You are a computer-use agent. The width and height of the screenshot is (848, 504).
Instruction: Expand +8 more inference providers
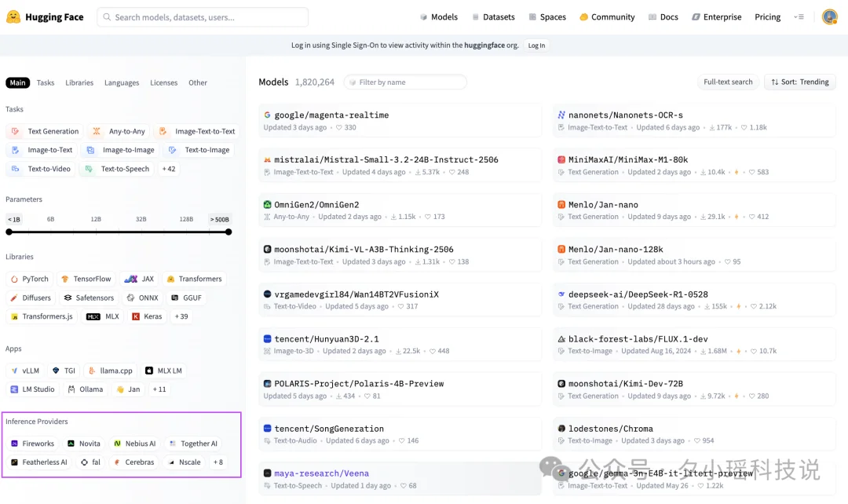point(218,462)
